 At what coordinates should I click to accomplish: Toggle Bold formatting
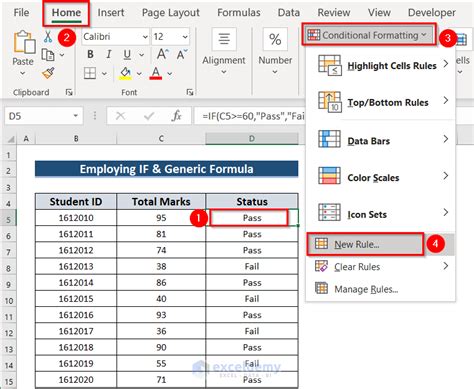pyautogui.click(x=90, y=54)
